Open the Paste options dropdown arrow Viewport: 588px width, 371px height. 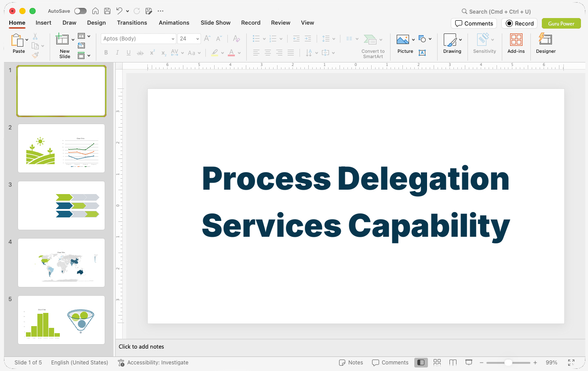click(x=27, y=40)
